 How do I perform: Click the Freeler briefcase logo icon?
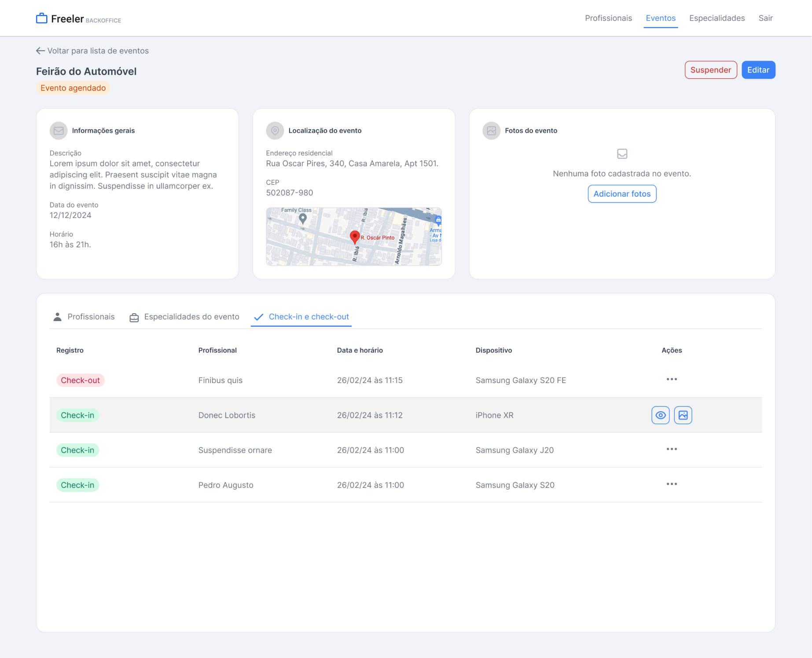coord(41,18)
